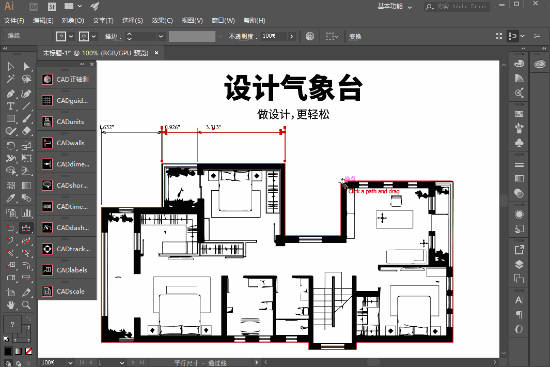Choose the Rectangle tool

pos(11,119)
